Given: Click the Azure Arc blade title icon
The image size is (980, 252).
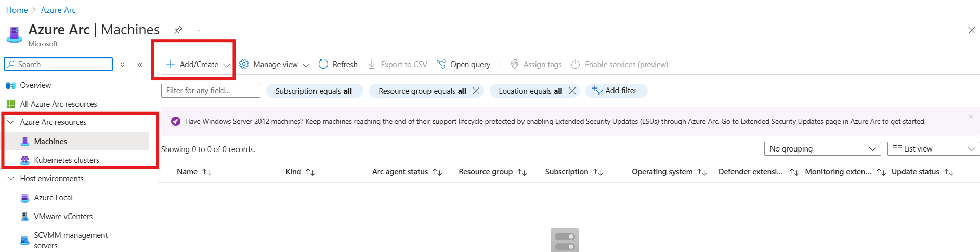Looking at the screenshot, I should 14,34.
